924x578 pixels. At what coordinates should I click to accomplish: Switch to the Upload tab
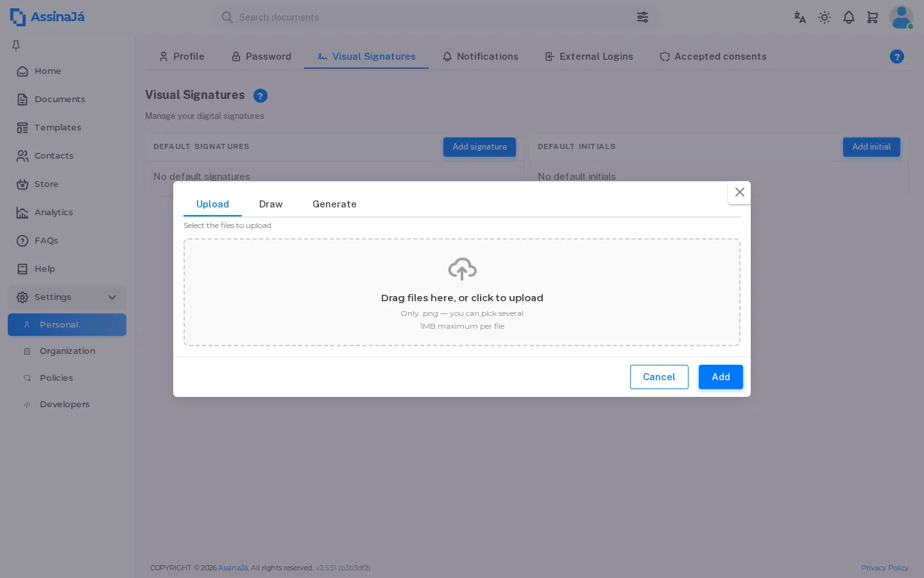pos(212,204)
